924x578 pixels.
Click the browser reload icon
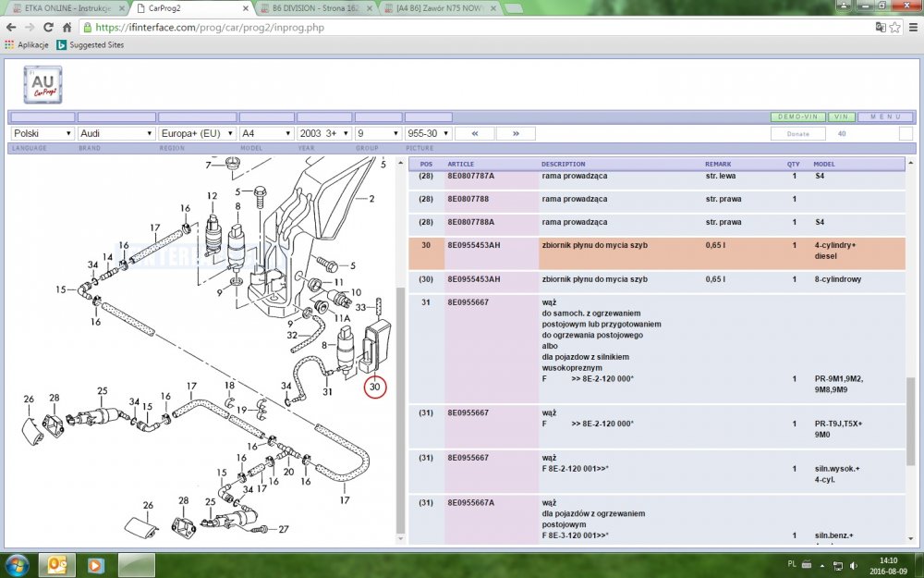(x=45, y=28)
